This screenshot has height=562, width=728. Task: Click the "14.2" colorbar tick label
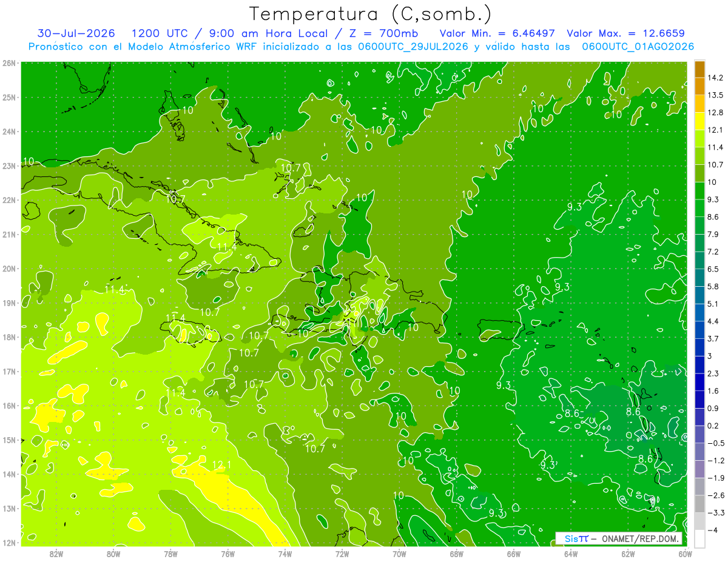point(716,78)
